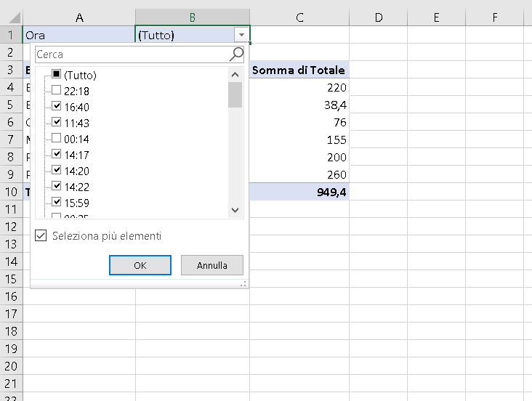The height and width of the screenshot is (401, 532).
Task: Select column A header
Action: pos(79,17)
